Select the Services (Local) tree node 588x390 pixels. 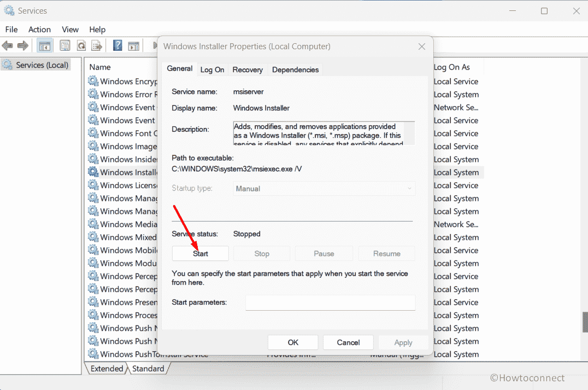pyautogui.click(x=37, y=65)
